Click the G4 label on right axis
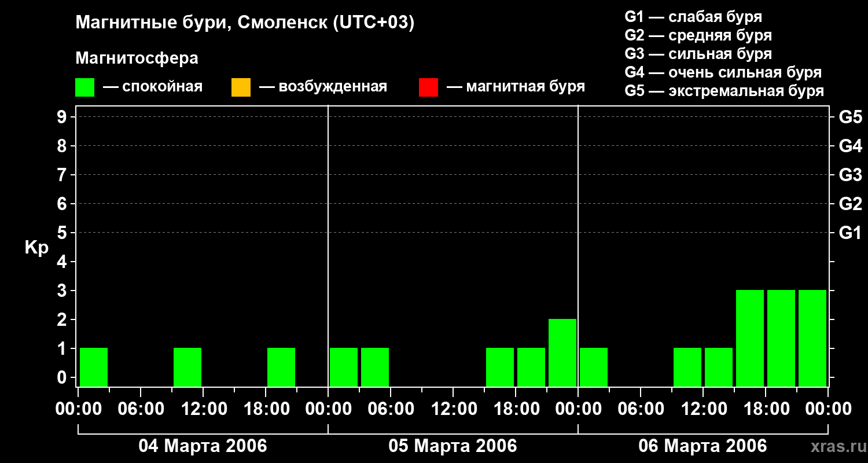 (x=850, y=146)
